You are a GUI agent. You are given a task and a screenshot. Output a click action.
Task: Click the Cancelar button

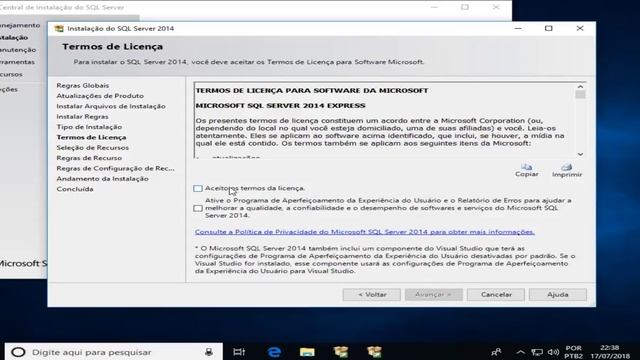tap(496, 294)
